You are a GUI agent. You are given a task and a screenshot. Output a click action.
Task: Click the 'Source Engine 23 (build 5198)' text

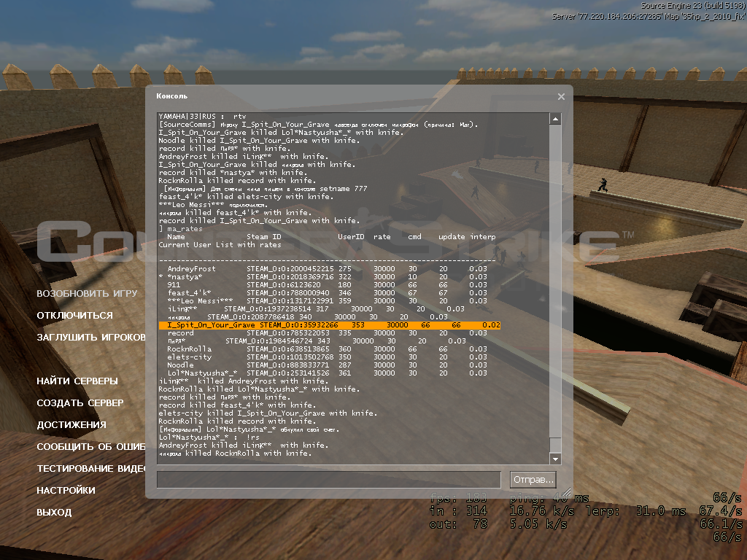[693, 6]
